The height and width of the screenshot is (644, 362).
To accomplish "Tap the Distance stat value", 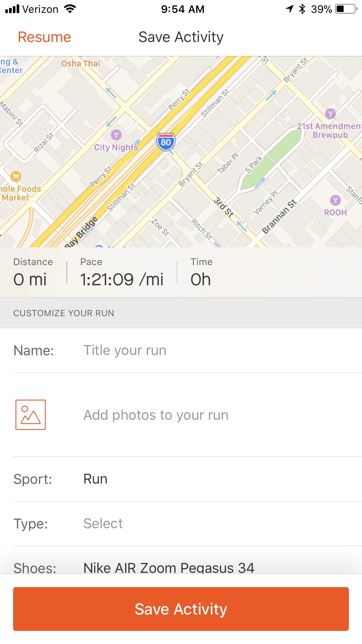I will pos(30,279).
